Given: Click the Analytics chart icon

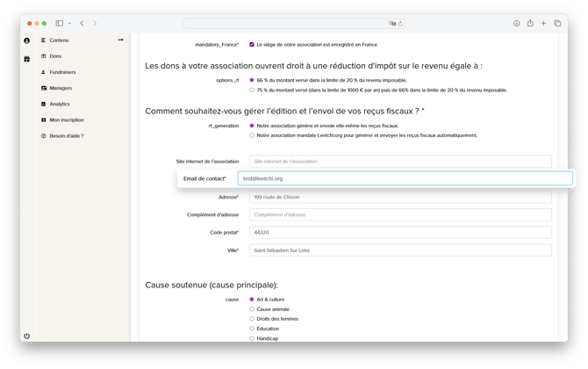Looking at the screenshot, I should click(x=44, y=104).
